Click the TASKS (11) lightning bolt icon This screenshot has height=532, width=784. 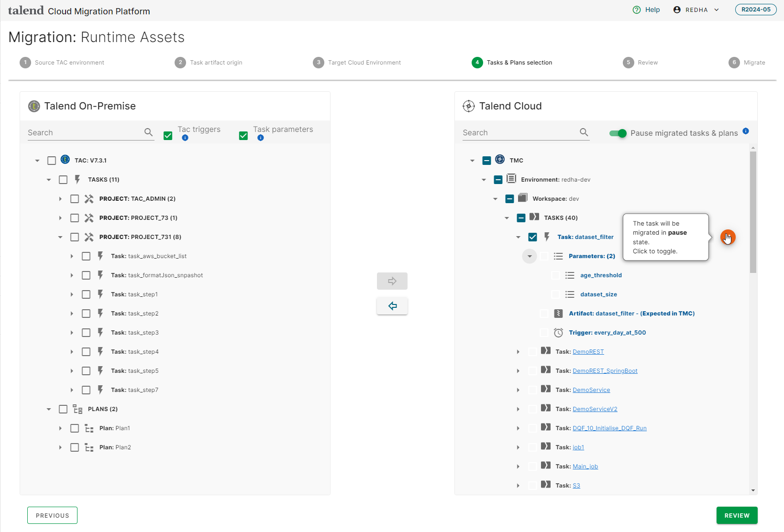click(x=77, y=179)
